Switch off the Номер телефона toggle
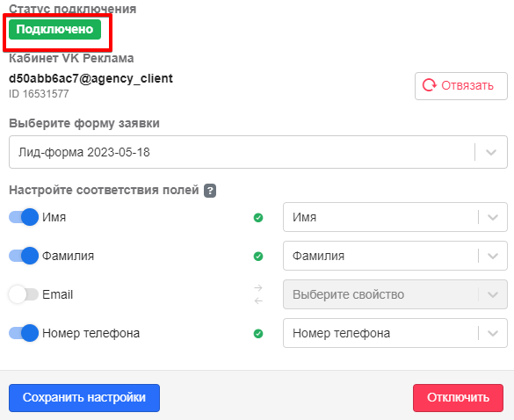The image size is (514, 420). pos(24,333)
